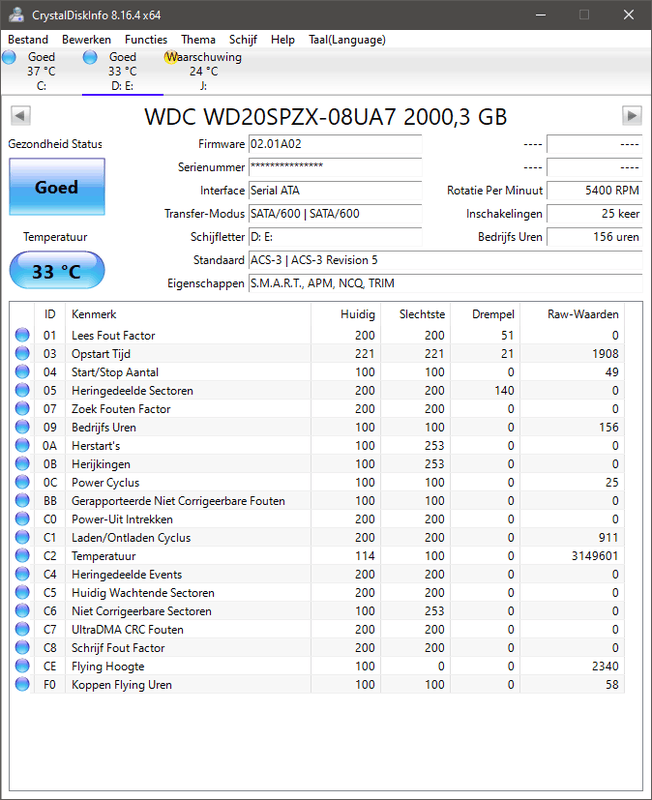Viewport: 652px width, 800px height.
Task: Click the blue status orb for Heringedeelde Events
Action: pyautogui.click(x=22, y=574)
